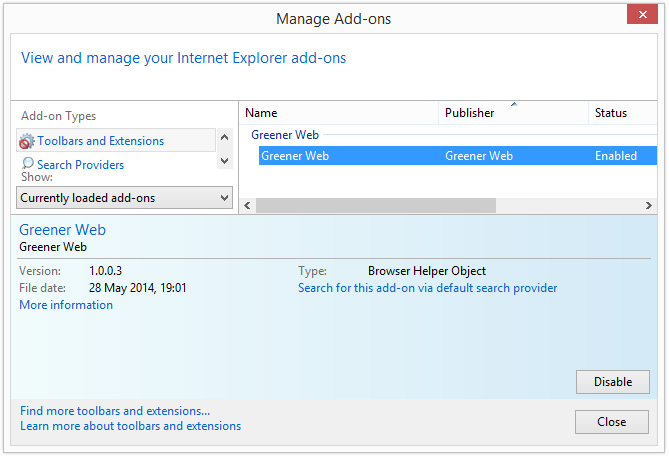Open the More information link
Screen dimensions: 669x456
point(66,305)
